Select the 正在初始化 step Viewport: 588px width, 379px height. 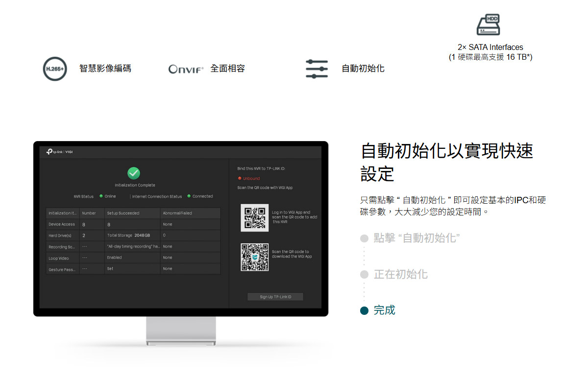[401, 274]
